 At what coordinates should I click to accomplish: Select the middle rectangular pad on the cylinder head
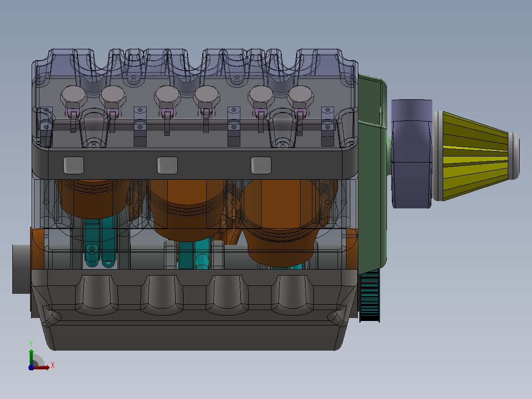click(167, 165)
